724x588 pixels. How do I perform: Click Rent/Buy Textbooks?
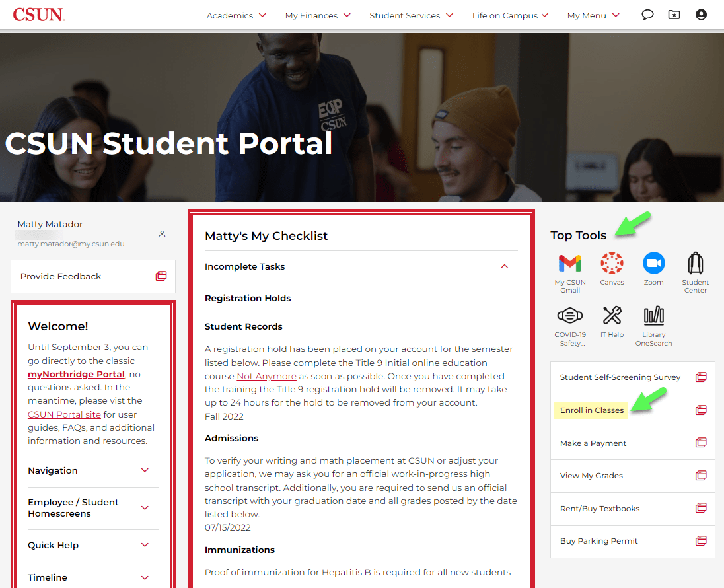(x=633, y=509)
